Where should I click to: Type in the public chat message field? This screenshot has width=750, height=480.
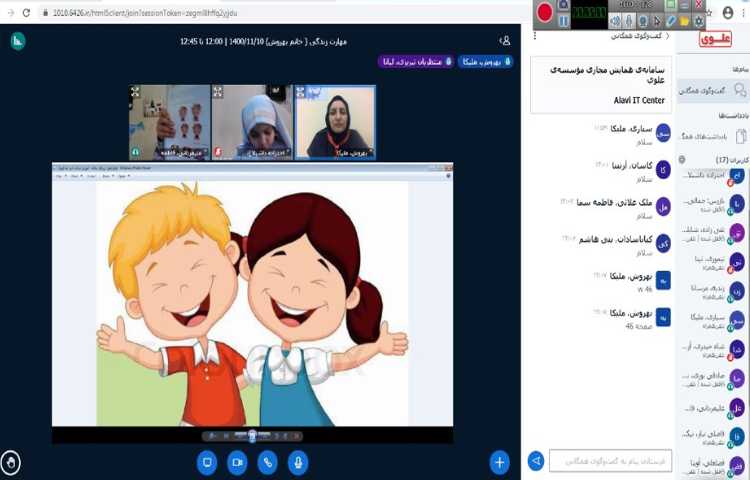tap(610, 461)
